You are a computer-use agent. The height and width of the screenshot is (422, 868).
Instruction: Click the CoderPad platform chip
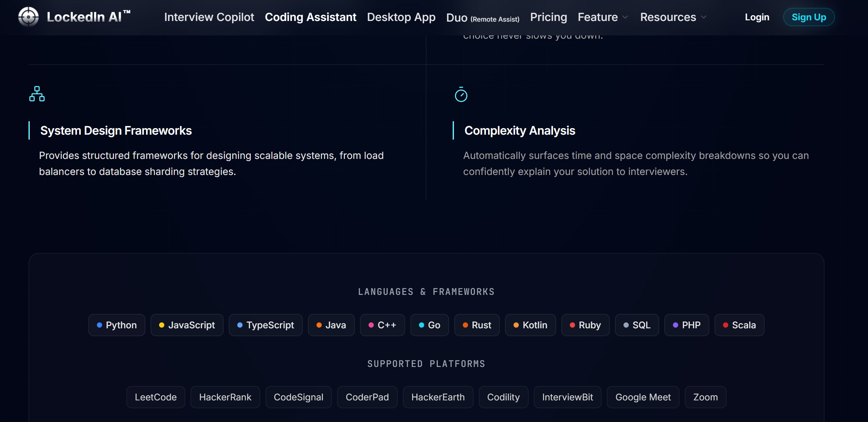(x=367, y=397)
